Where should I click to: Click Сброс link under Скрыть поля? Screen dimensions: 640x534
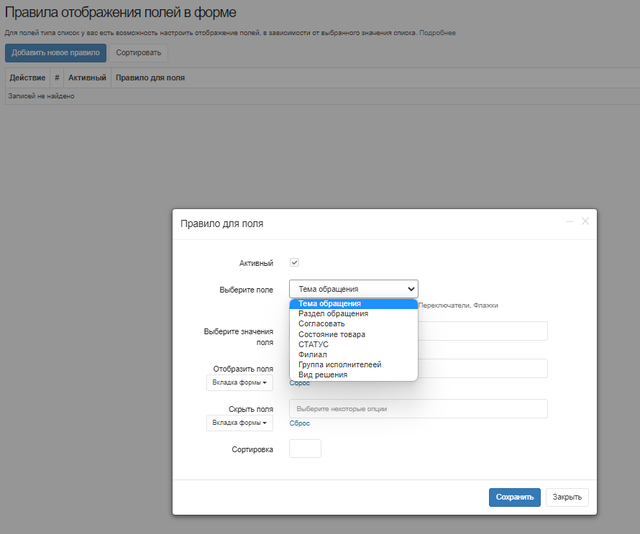click(300, 423)
